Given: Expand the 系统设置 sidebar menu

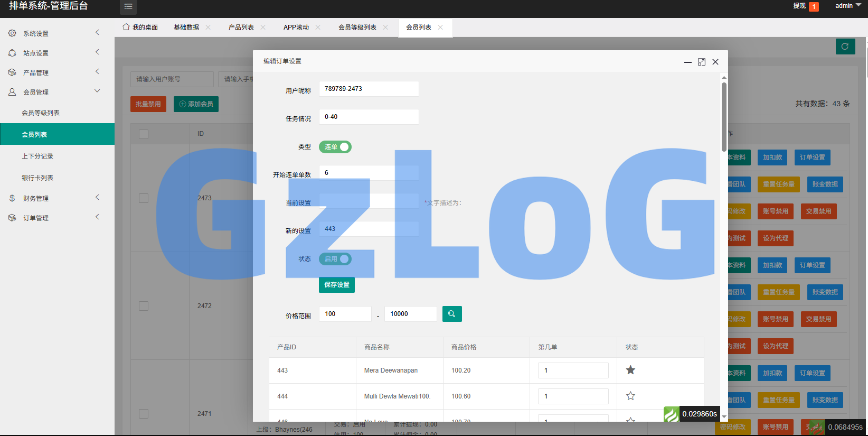Looking at the screenshot, I should tap(57, 33).
